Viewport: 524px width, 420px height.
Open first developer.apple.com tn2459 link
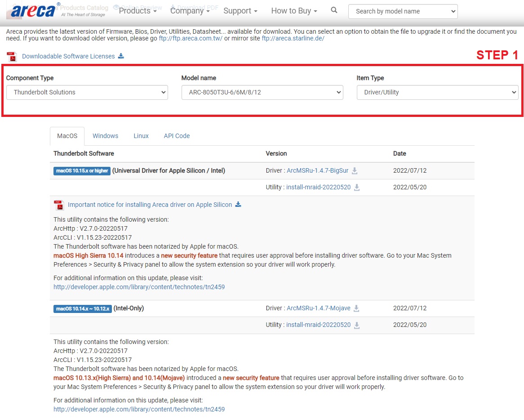point(139,287)
